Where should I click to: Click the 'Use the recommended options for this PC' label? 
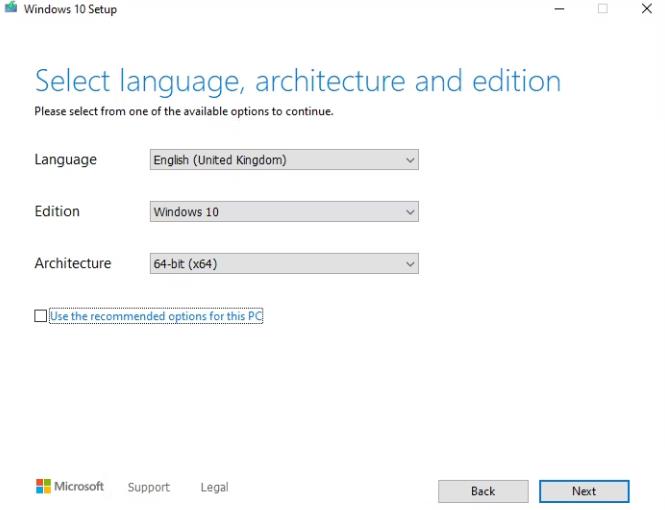[x=156, y=316]
